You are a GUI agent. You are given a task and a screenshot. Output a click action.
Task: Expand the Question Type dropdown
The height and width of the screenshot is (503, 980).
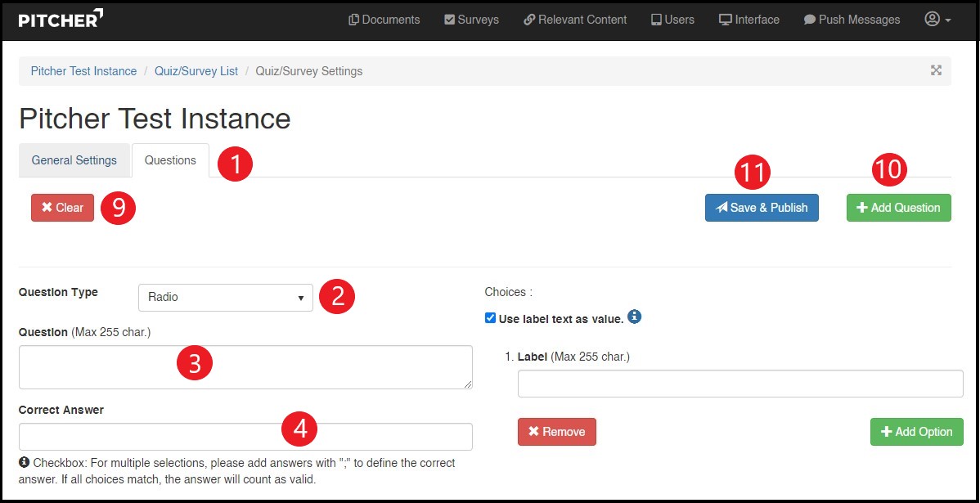click(225, 298)
